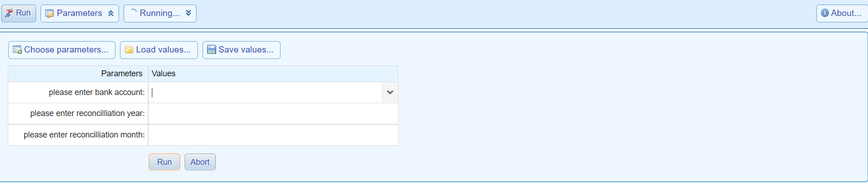
Task: Focus the bank account input field
Action: [265, 92]
